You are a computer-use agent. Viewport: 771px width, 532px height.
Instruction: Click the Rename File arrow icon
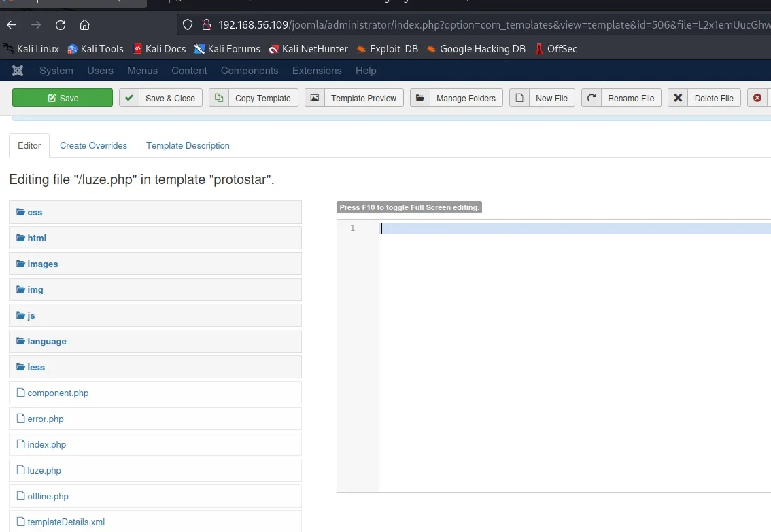click(x=592, y=98)
